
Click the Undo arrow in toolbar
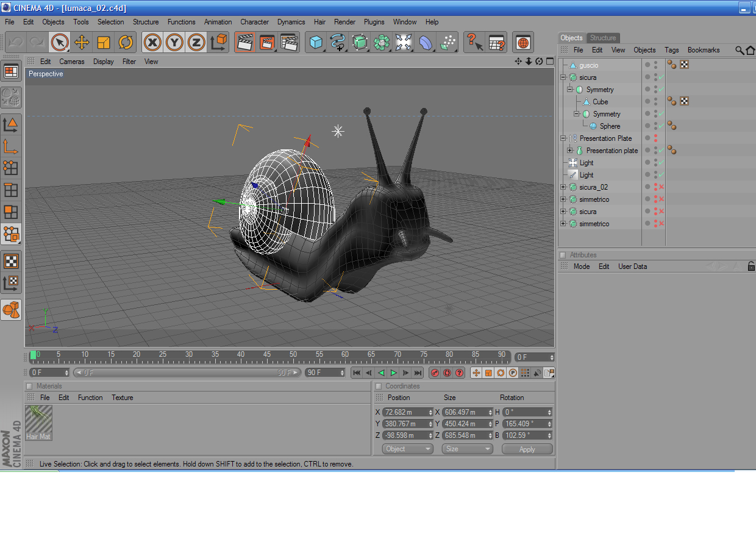(x=16, y=42)
